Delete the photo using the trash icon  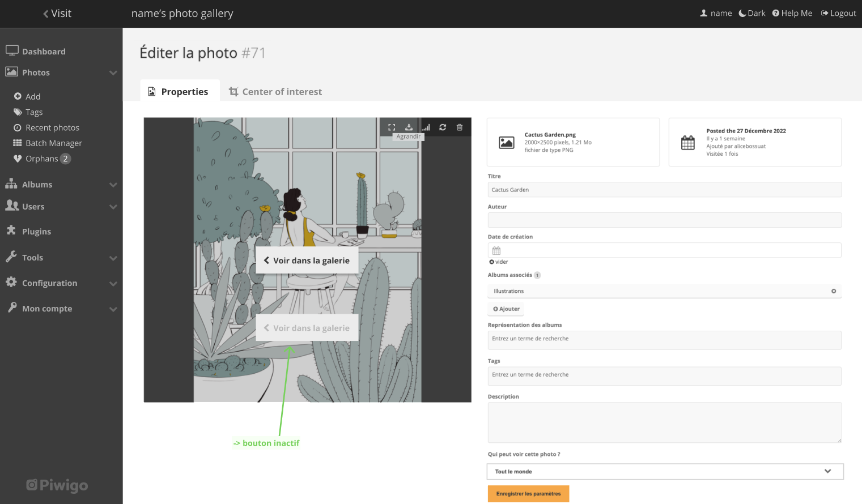tap(460, 127)
